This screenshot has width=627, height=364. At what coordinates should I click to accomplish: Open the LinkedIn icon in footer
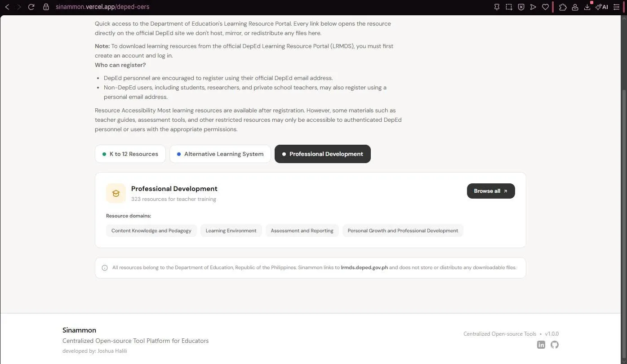click(541, 345)
